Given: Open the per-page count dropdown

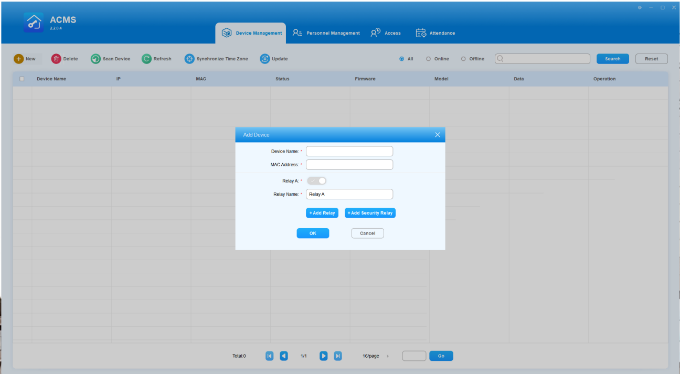Looking at the screenshot, I should pos(376,356).
